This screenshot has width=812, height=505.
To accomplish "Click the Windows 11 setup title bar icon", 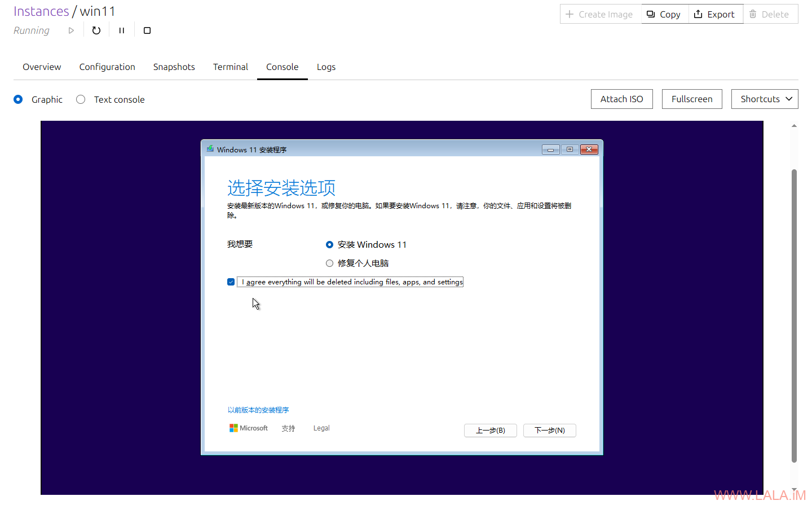I will point(210,150).
